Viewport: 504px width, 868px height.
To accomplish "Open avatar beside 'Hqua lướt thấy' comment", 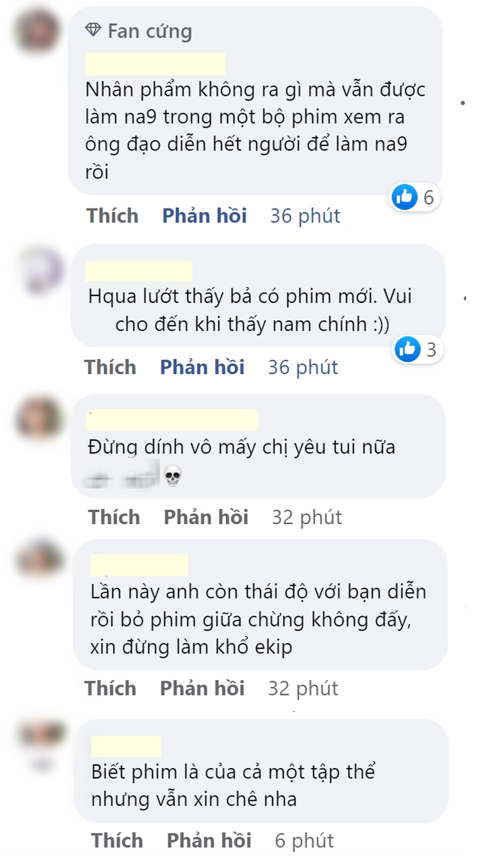I will (40, 271).
